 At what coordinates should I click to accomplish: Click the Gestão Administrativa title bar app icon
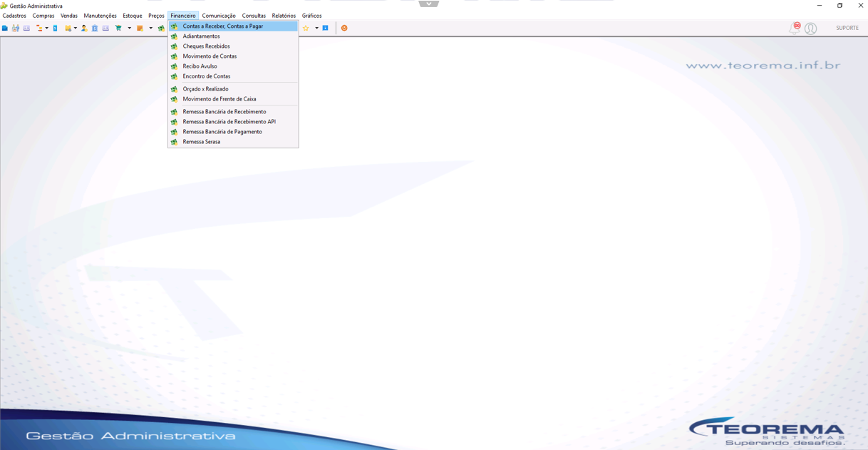click(x=4, y=6)
